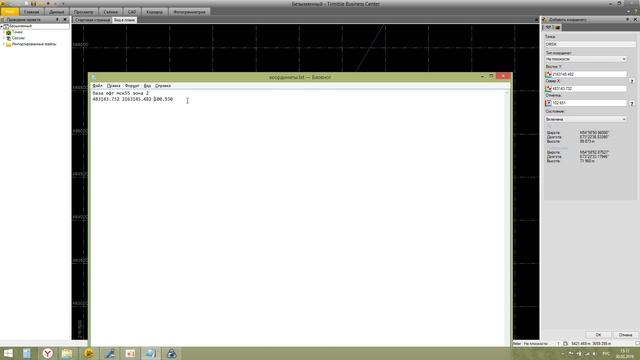
Task: Click the Точки node icon
Action: pos(9,32)
